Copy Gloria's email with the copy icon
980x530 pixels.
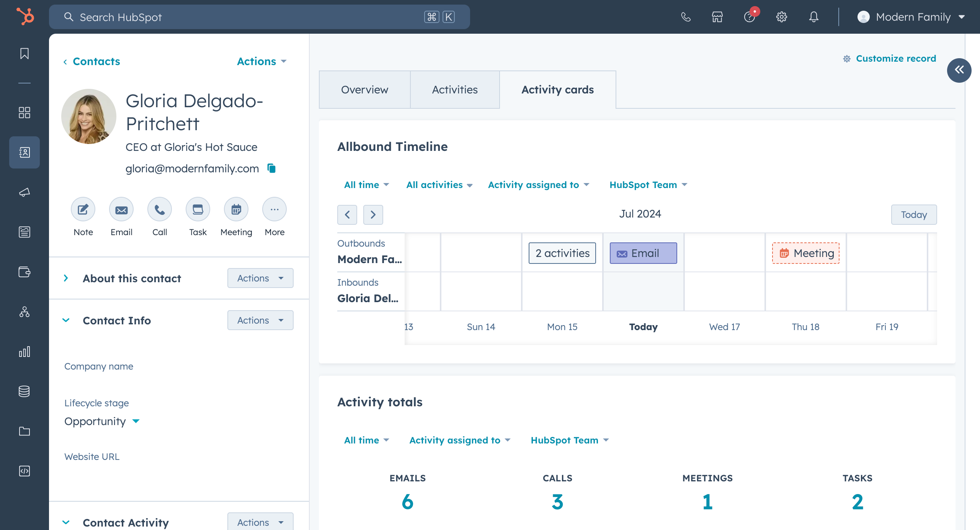(271, 168)
